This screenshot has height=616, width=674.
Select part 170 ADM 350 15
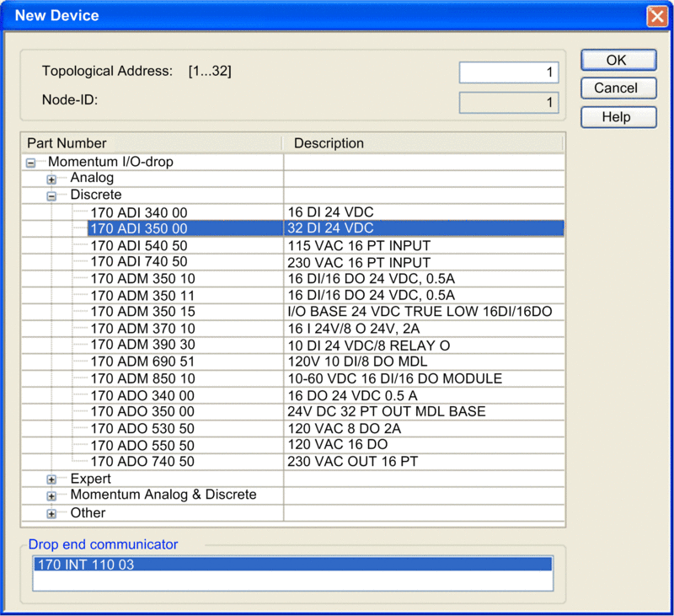click(x=142, y=311)
